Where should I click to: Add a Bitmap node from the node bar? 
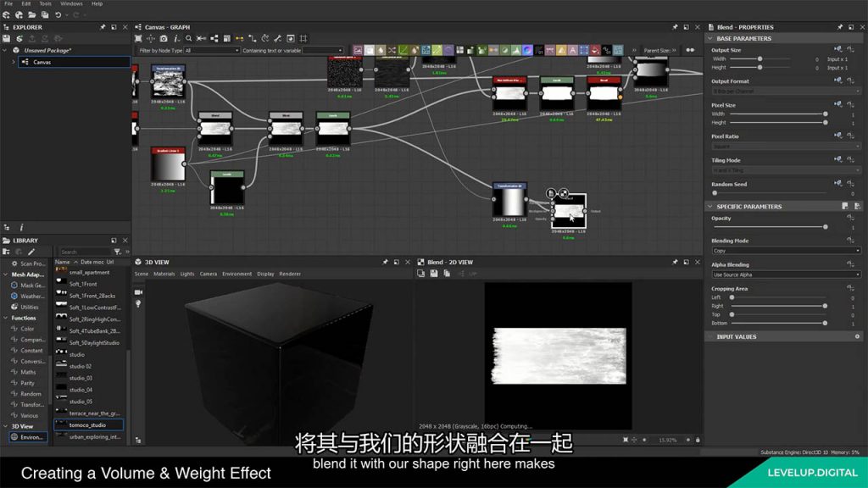coord(358,50)
